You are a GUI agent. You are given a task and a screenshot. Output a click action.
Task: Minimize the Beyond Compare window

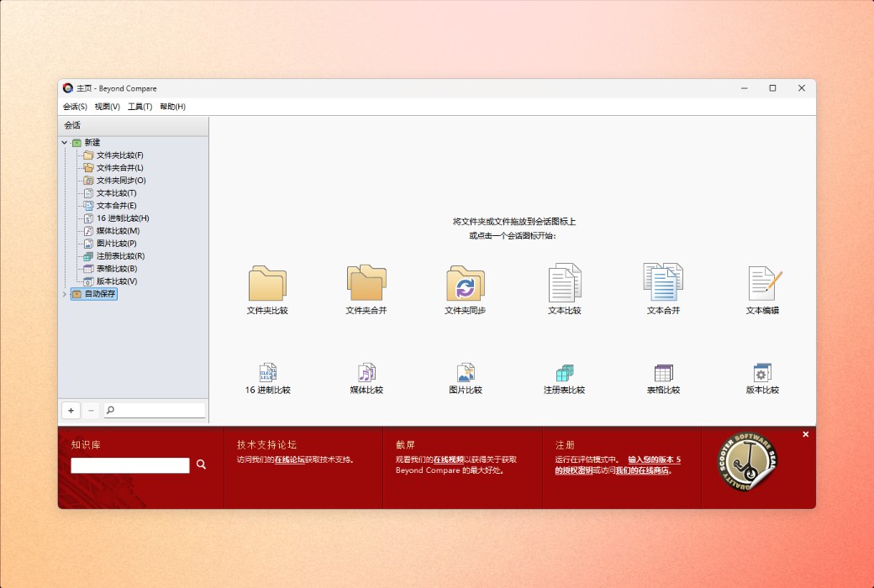[744, 88]
